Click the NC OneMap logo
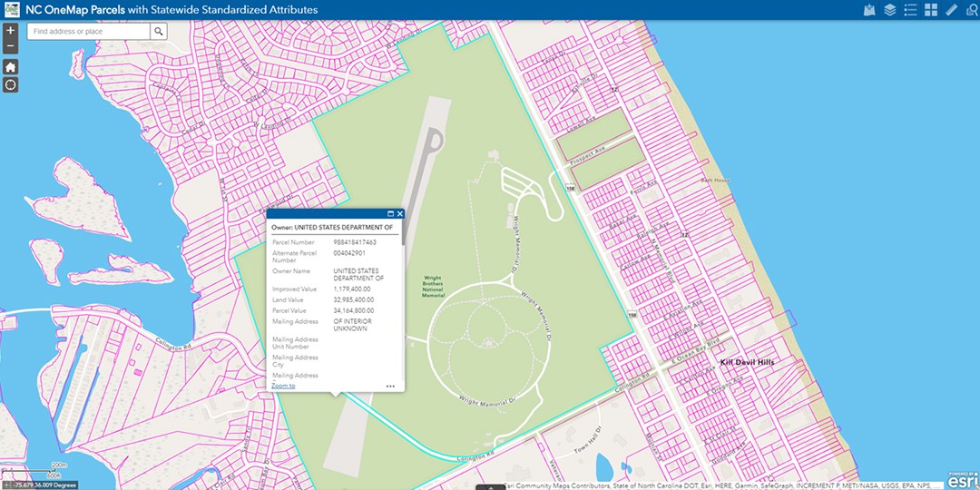The height and width of the screenshot is (490, 980). click(11, 9)
